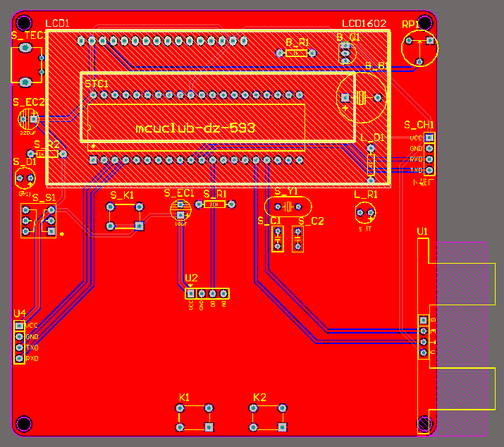Click the TXD pad of S_CH1
This screenshot has height=447, width=504.
429,170
